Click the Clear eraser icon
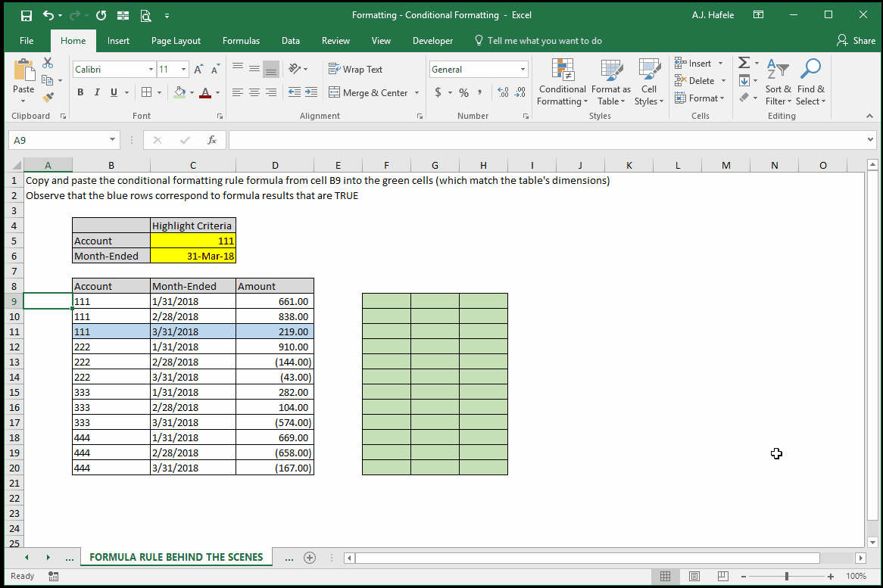Viewport: 883px width, 588px height. coord(744,98)
